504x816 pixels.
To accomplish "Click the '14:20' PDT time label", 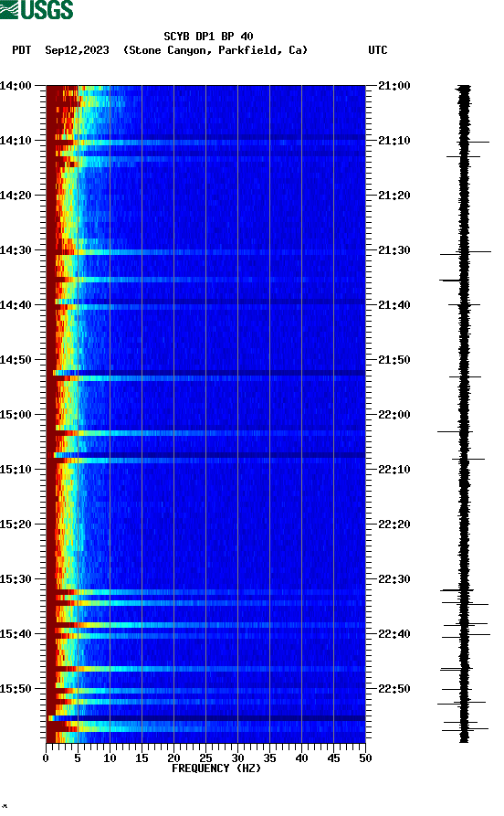I will point(16,196).
